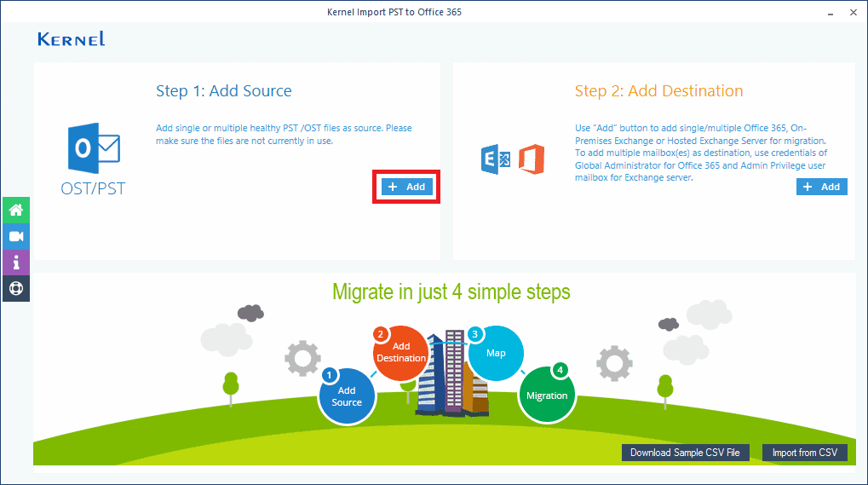The image size is (868, 485).
Task: Select the blue Add Source step circle
Action: [347, 396]
